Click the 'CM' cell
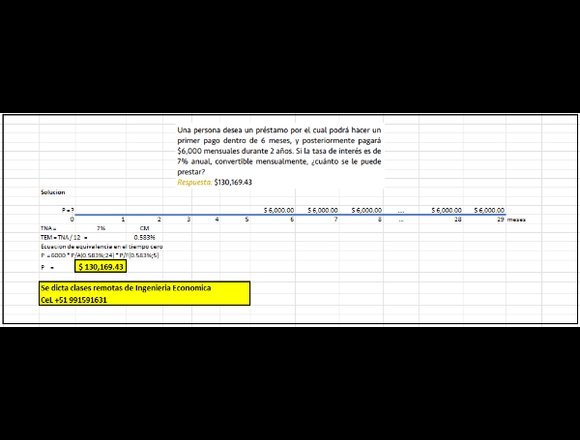Image resolution: width=580 pixels, height=440 pixels. (144, 229)
